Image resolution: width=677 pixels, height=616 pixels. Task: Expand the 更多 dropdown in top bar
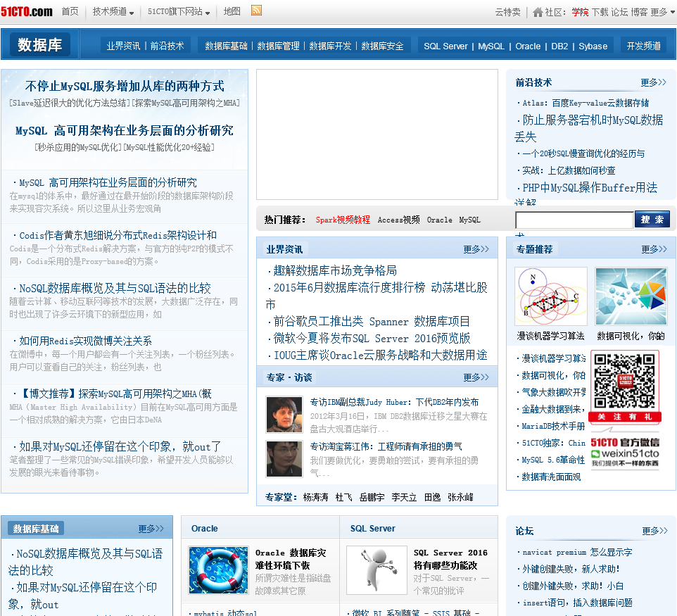coord(663,12)
